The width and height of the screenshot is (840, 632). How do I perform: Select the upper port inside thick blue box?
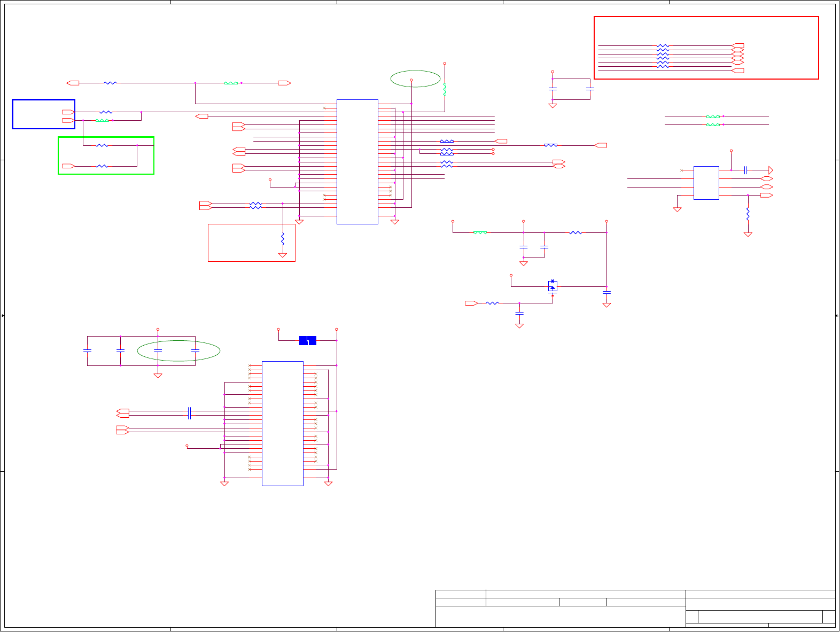click(68, 112)
